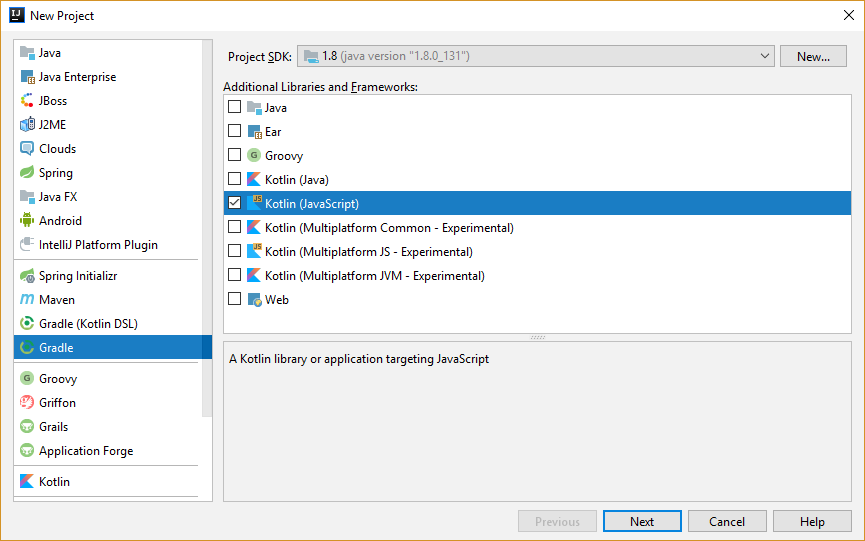This screenshot has height=541, width=865.
Task: Pick the JBoss icon in project types
Action: pos(27,101)
